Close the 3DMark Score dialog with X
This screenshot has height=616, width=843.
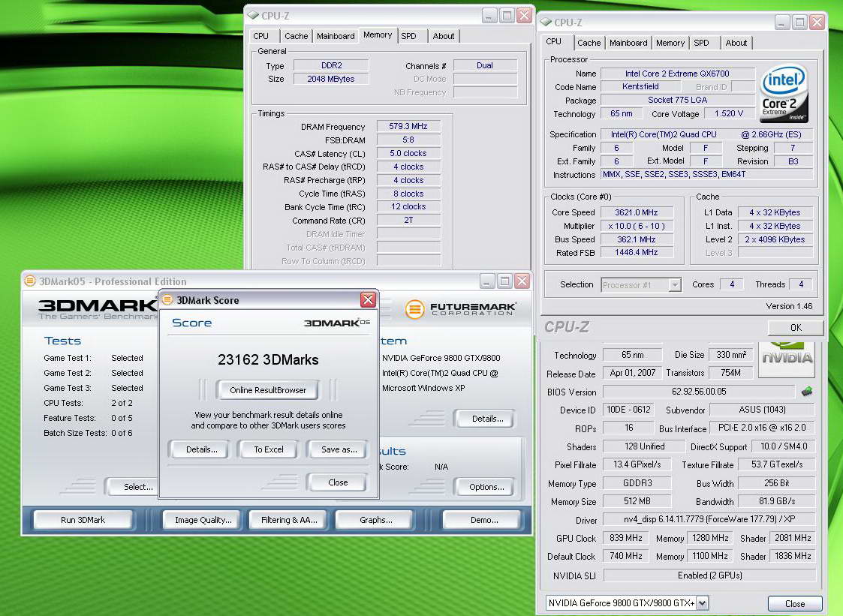[x=368, y=299]
